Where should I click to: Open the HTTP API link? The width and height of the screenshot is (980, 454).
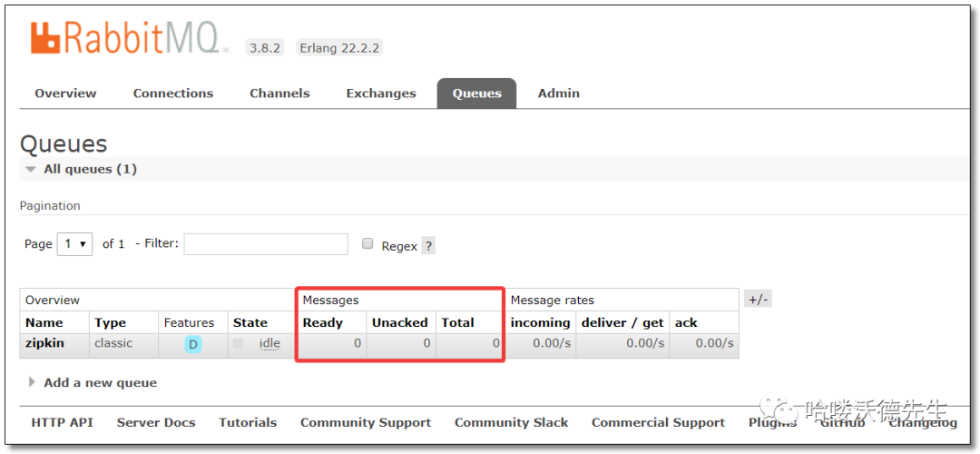[62, 423]
